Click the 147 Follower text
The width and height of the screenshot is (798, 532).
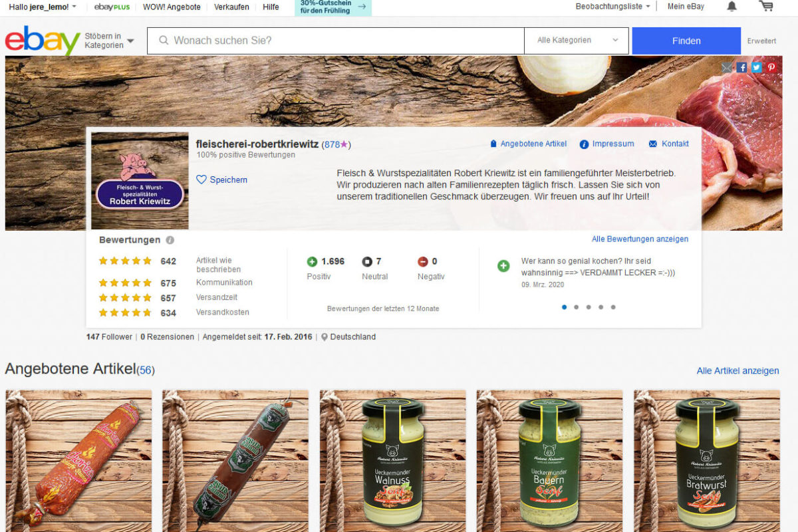coord(109,336)
